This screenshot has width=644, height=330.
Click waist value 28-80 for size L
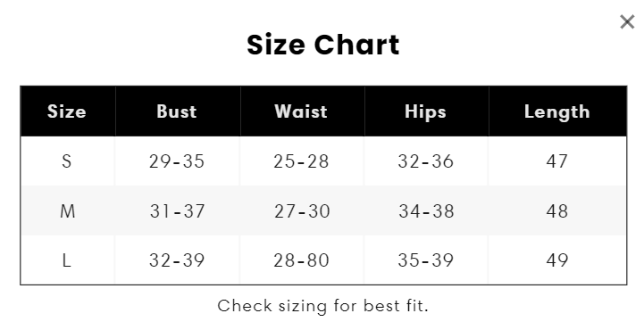point(302,260)
